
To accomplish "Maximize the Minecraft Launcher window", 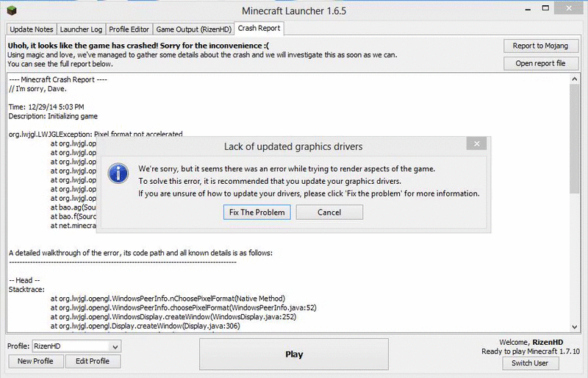I will click(x=545, y=8).
